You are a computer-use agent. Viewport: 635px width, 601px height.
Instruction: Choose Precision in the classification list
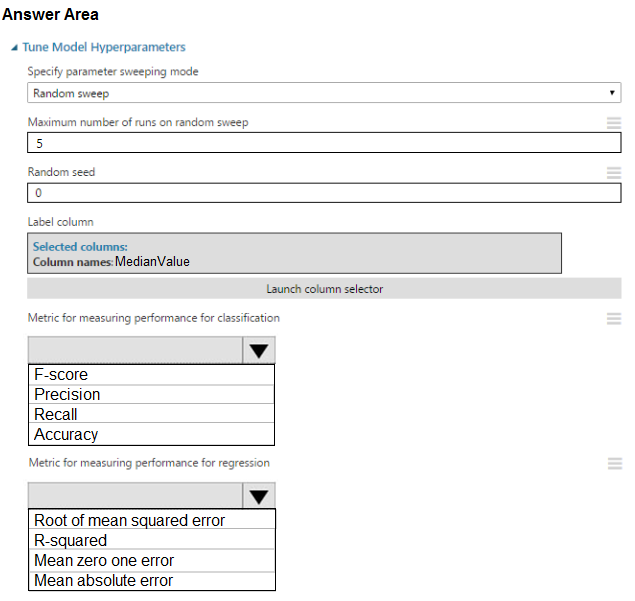tap(151, 395)
